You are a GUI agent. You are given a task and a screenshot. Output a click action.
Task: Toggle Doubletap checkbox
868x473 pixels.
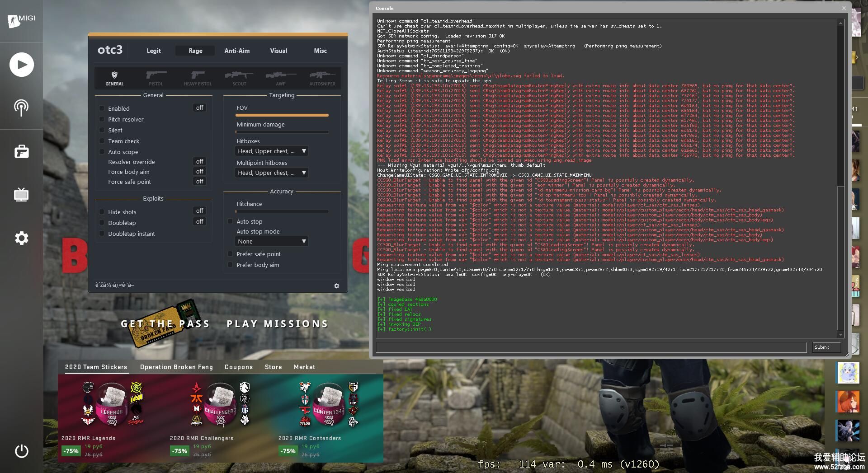pos(102,223)
